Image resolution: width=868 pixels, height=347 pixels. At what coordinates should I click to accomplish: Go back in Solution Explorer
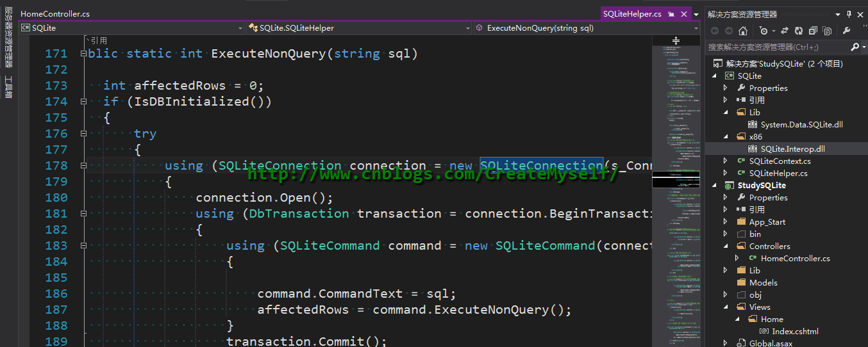[x=714, y=31]
